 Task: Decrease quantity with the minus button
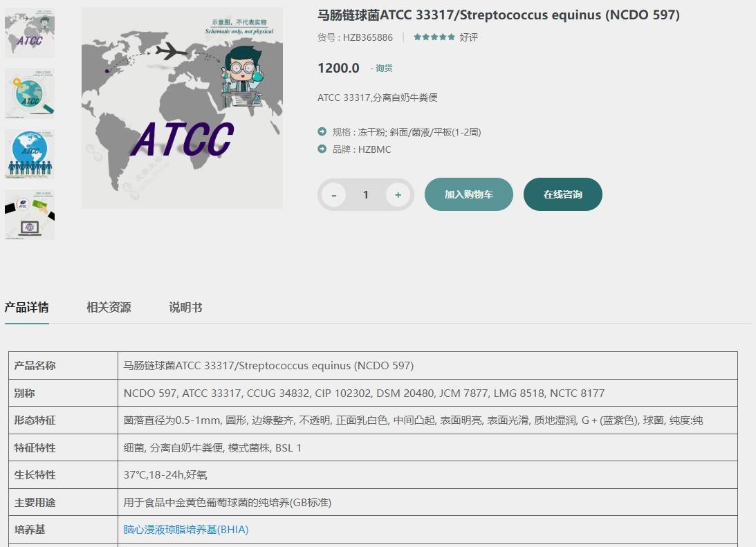point(334,195)
